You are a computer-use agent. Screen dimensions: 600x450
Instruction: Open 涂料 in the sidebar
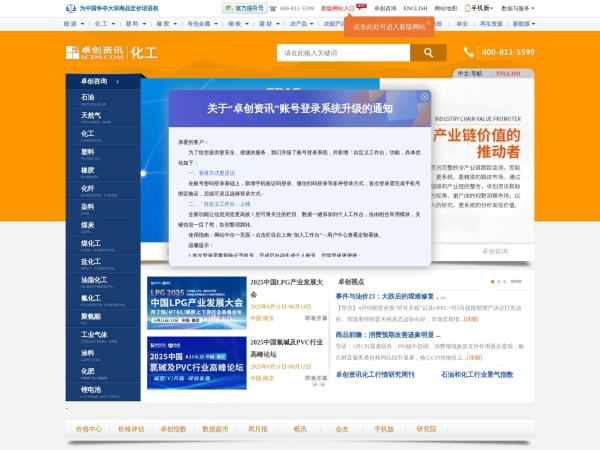point(103,355)
